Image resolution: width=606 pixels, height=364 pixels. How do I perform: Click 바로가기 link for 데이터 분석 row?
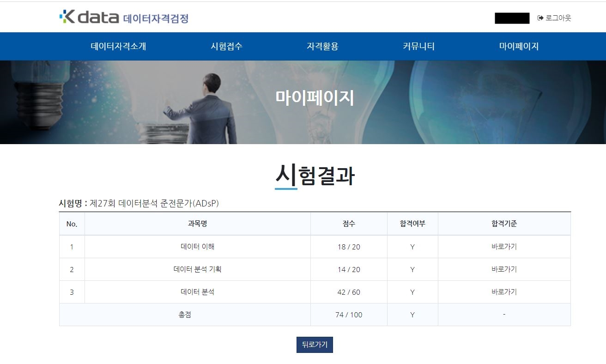(504, 292)
